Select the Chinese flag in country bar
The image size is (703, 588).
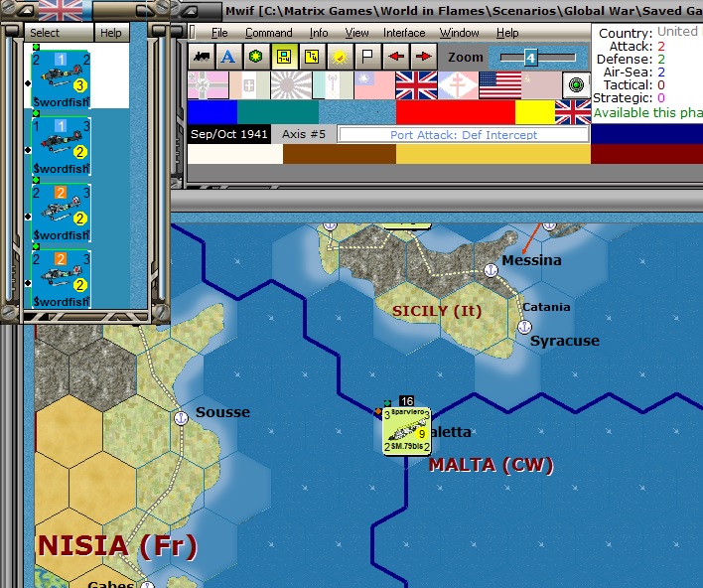click(374, 85)
